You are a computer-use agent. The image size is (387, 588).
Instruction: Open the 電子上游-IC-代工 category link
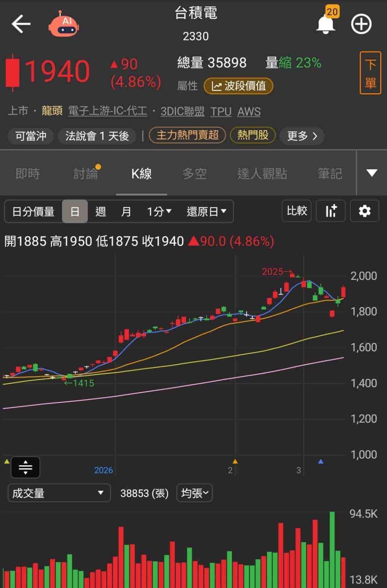pyautogui.click(x=108, y=111)
